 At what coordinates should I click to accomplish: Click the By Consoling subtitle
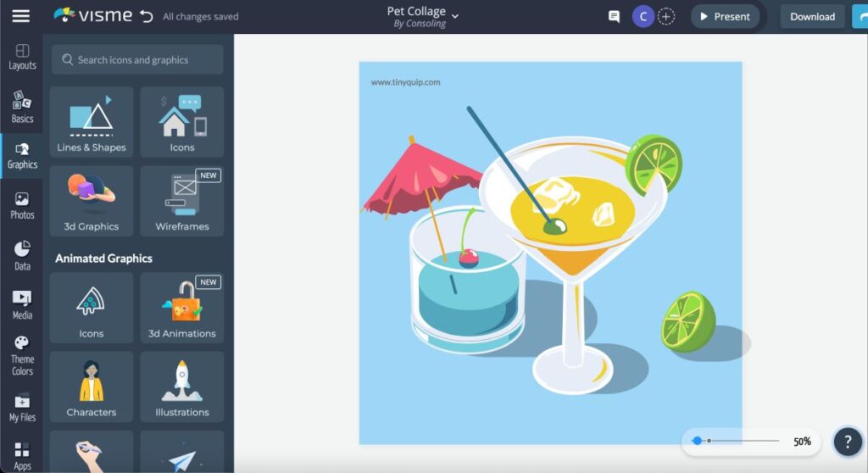pos(420,24)
